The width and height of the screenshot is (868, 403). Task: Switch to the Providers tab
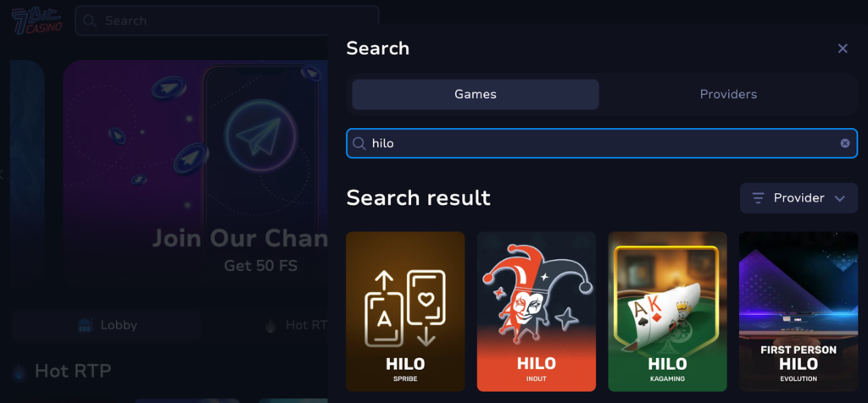(x=728, y=95)
